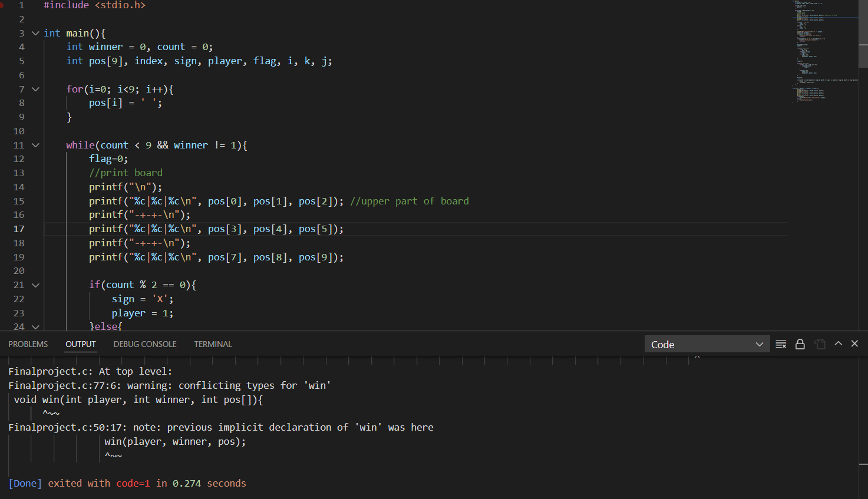The width and height of the screenshot is (868, 499).
Task: Click the red breakpoint dot beside line 1
Action: (5, 5)
